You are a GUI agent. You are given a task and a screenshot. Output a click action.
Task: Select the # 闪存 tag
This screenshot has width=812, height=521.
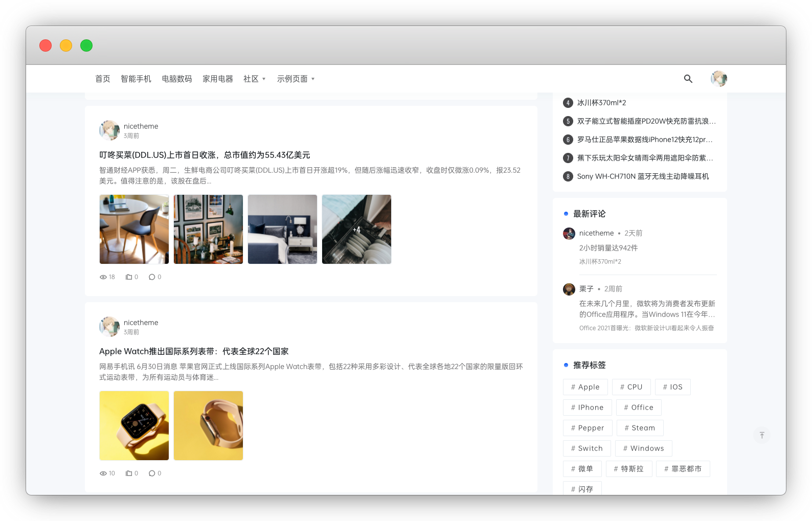[x=582, y=488]
